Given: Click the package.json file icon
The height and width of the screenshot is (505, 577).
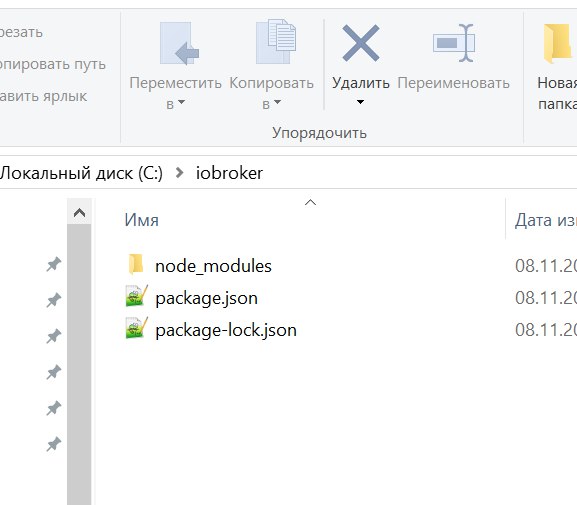Looking at the screenshot, I should click(x=137, y=296).
